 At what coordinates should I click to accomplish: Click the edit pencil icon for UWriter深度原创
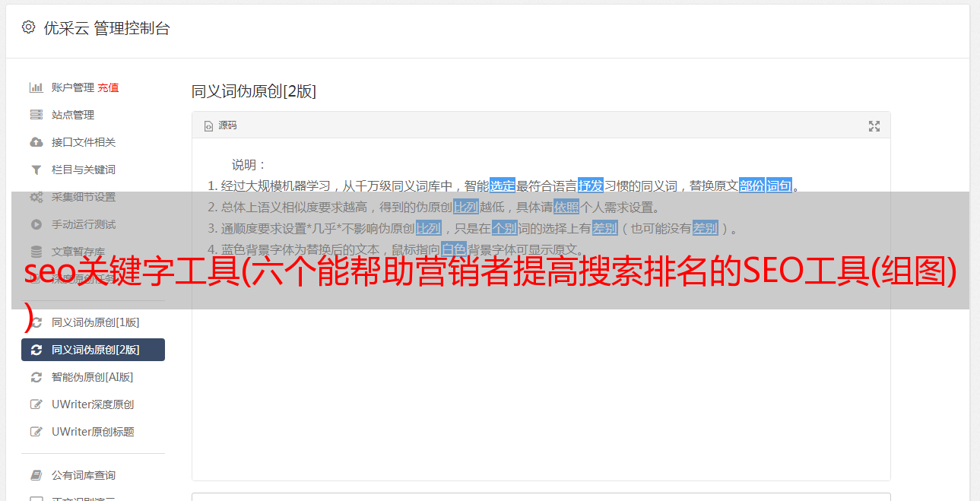[x=36, y=404]
